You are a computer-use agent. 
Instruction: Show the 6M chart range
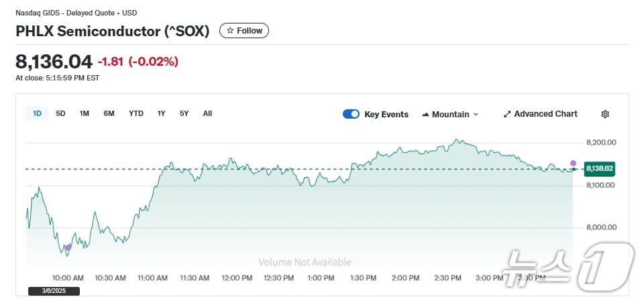click(x=109, y=114)
